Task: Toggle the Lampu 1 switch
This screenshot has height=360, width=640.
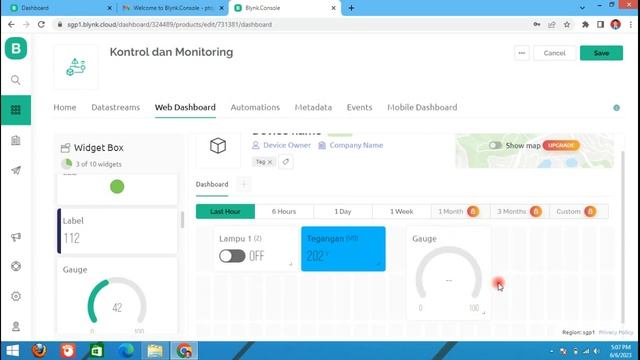Action: click(x=232, y=256)
